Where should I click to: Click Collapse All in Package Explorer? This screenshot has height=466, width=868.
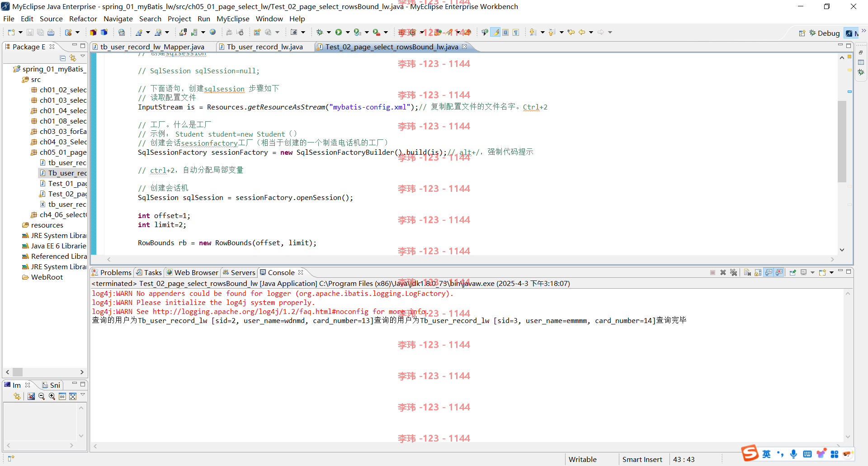(x=63, y=58)
